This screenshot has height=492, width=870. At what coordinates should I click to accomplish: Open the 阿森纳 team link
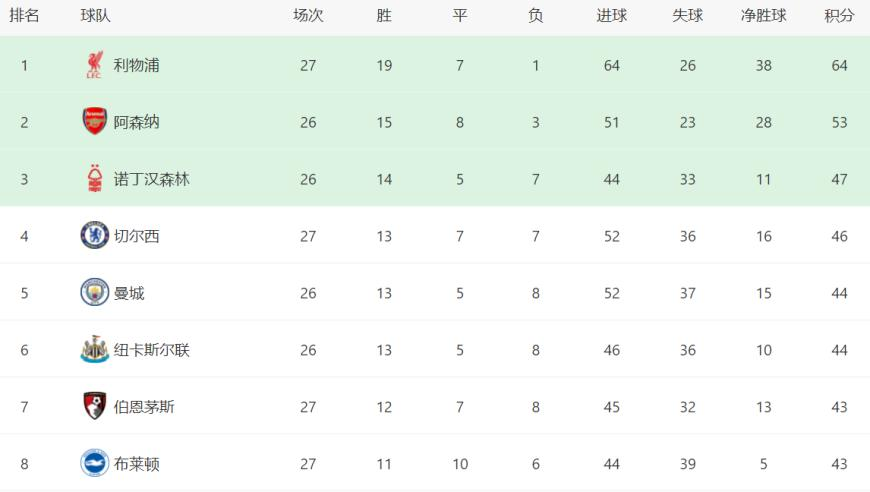[136, 122]
